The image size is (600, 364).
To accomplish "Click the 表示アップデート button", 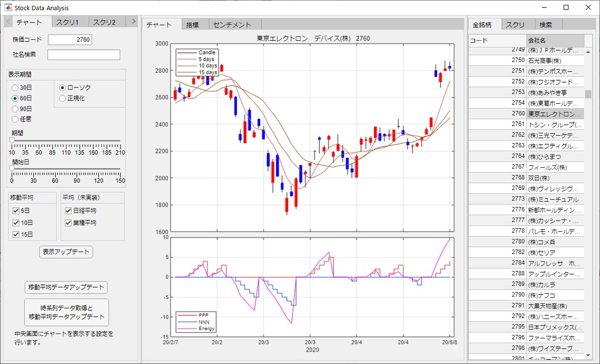I will (x=66, y=252).
